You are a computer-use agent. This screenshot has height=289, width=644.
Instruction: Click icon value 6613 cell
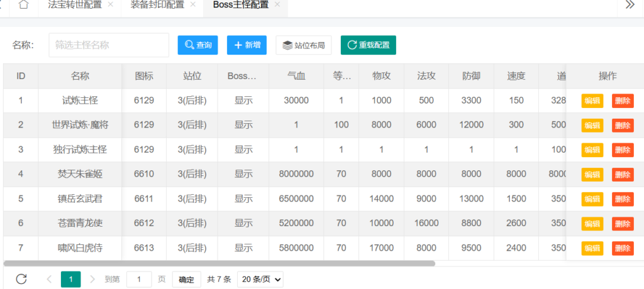(144, 248)
